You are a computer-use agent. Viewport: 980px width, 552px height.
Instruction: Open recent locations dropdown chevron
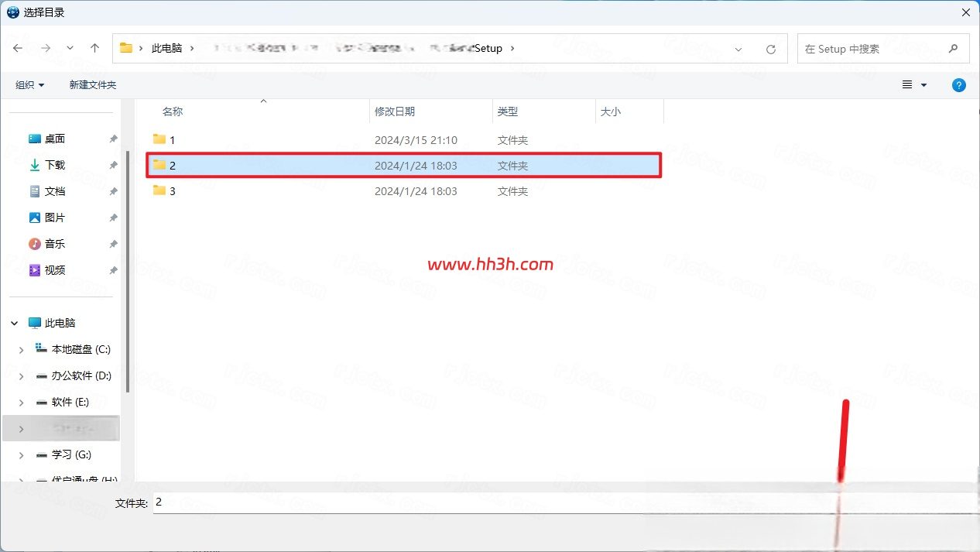(x=70, y=48)
